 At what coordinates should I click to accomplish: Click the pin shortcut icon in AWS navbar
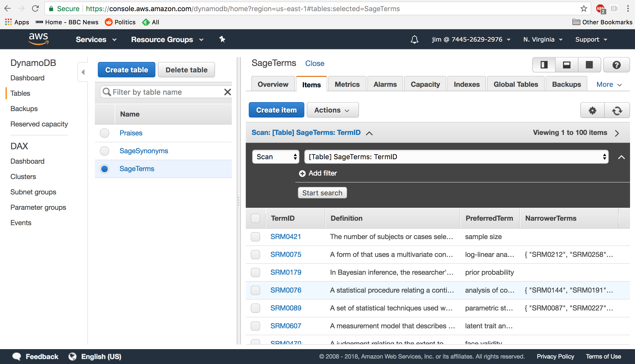click(222, 39)
